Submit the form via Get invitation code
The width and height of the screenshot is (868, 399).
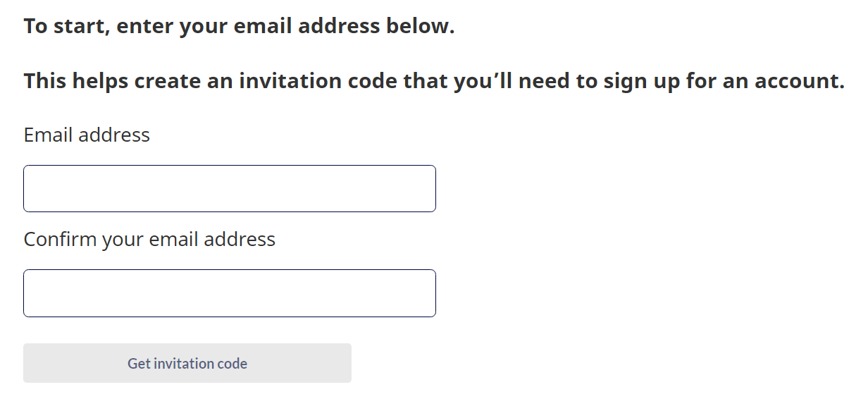click(x=187, y=363)
